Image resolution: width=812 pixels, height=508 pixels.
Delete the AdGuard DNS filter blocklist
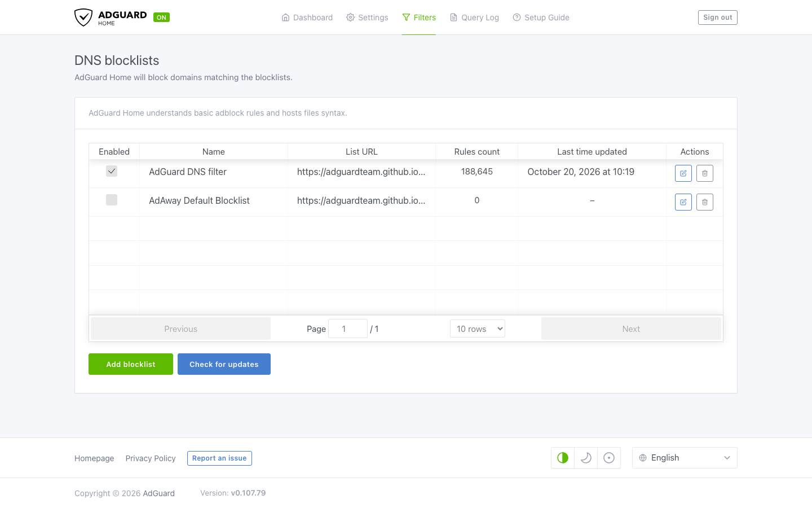coord(705,173)
